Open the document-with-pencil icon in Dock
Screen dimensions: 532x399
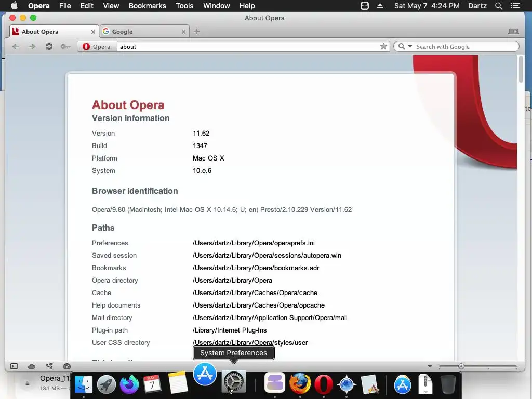pyautogui.click(x=370, y=384)
